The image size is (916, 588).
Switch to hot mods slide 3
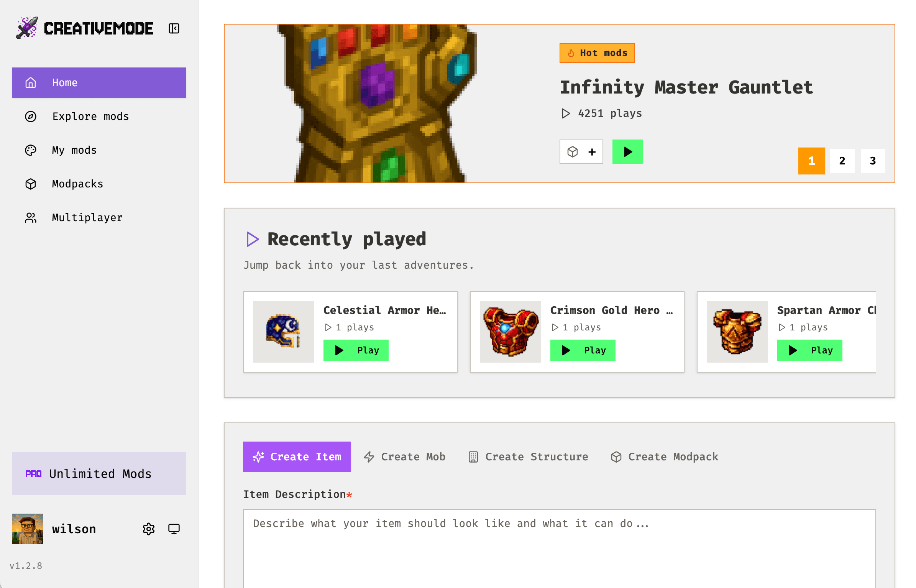click(x=873, y=161)
